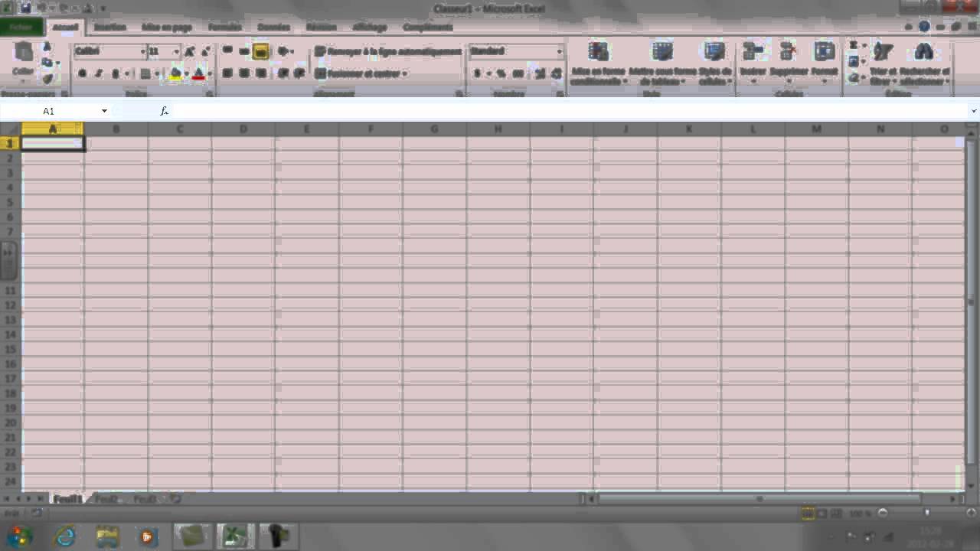Viewport: 980px width, 551px height.
Task: Toggle Renvoyer à la ligne automatiquement
Action: click(x=388, y=51)
